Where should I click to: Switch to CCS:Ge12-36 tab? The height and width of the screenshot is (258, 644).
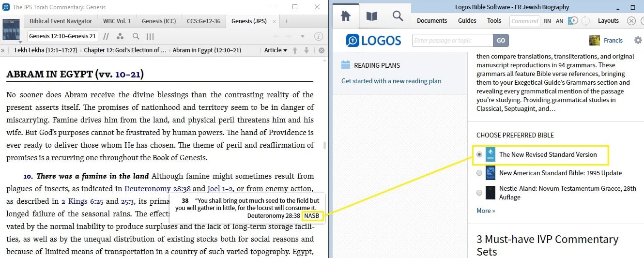pyautogui.click(x=203, y=21)
